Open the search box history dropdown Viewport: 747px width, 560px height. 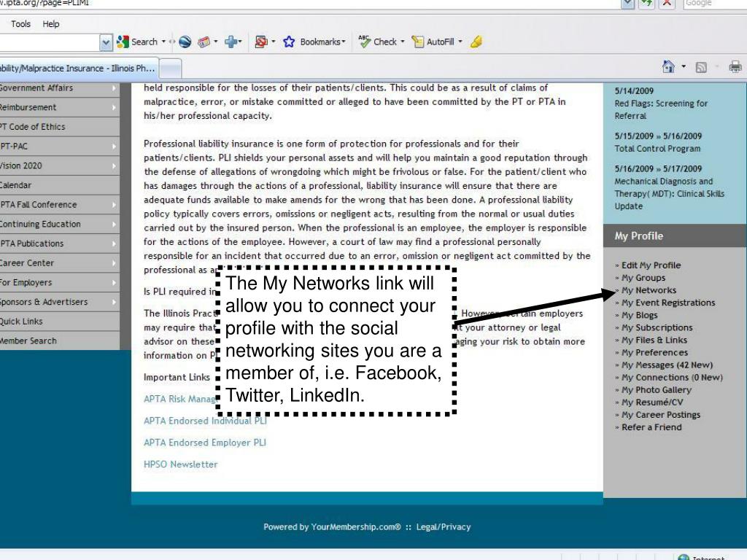click(x=106, y=42)
